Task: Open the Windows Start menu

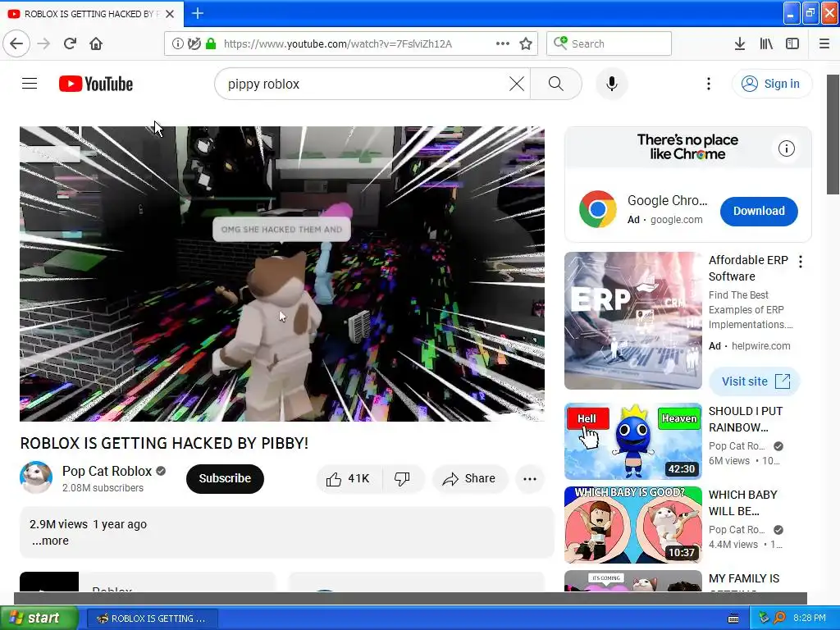Action: point(39,618)
